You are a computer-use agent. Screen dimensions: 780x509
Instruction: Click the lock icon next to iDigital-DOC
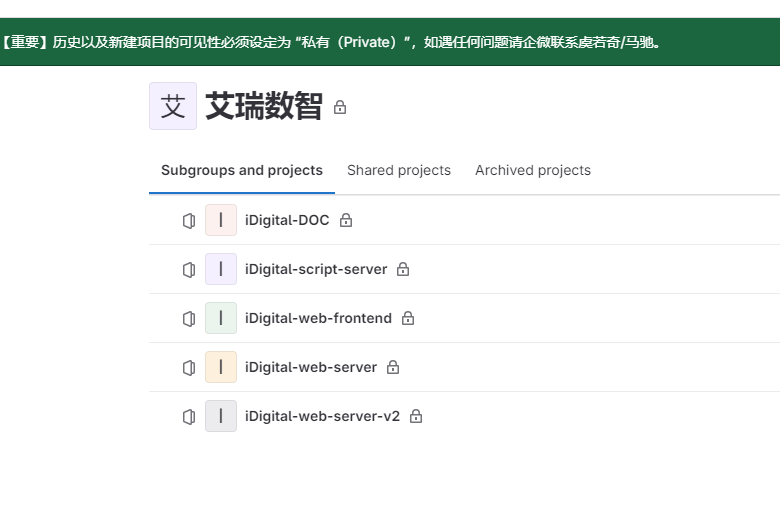pos(346,220)
